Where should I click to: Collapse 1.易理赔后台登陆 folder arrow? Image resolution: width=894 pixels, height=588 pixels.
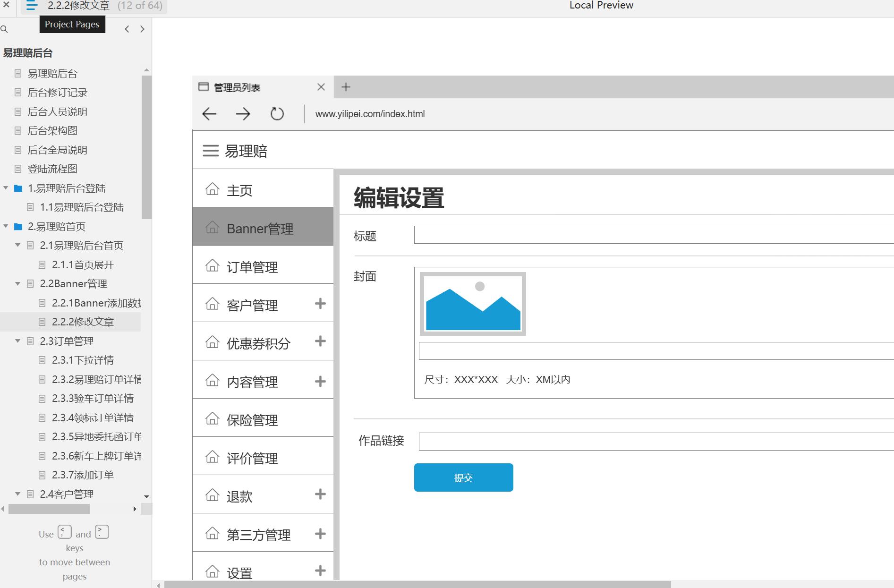(x=6, y=188)
